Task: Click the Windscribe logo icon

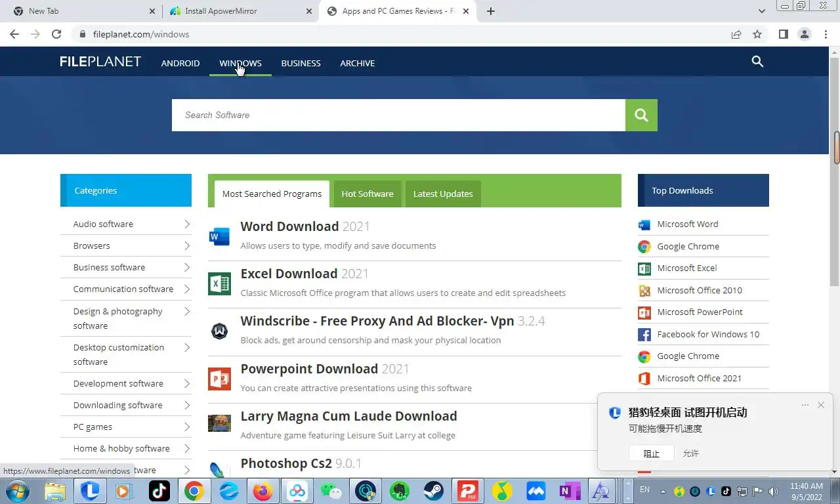Action: [x=219, y=331]
